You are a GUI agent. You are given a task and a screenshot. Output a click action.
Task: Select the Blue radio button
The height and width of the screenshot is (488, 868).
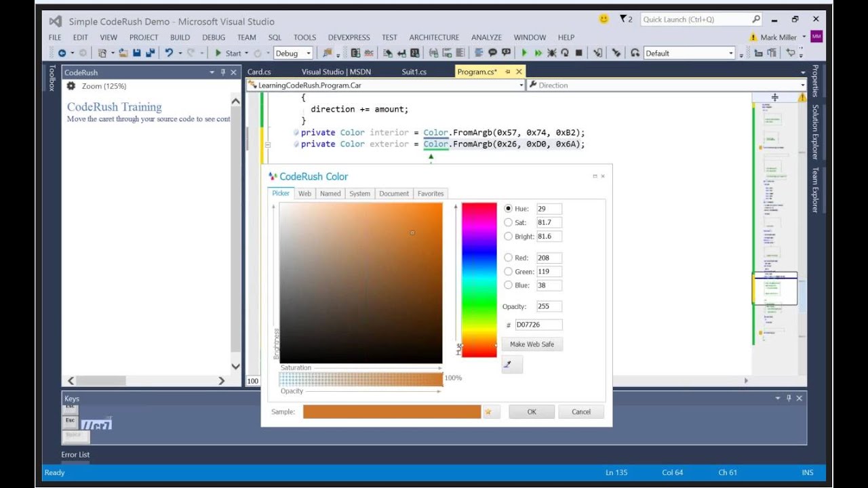click(x=509, y=285)
